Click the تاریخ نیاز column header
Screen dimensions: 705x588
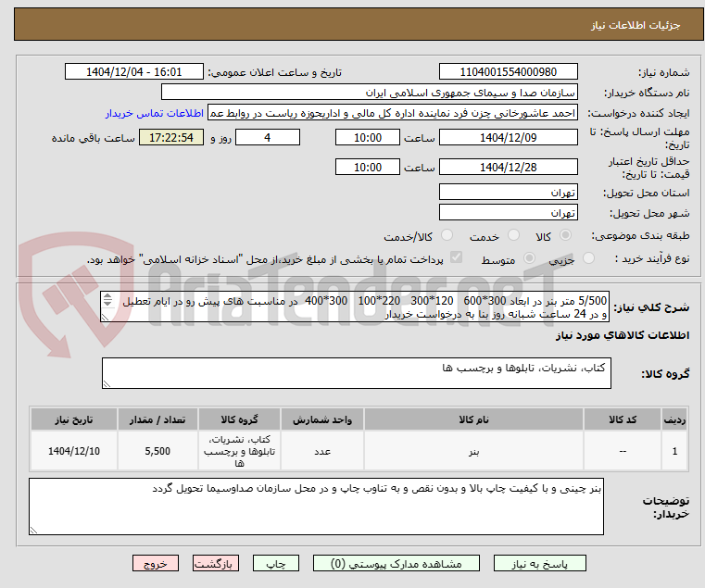click(74, 419)
